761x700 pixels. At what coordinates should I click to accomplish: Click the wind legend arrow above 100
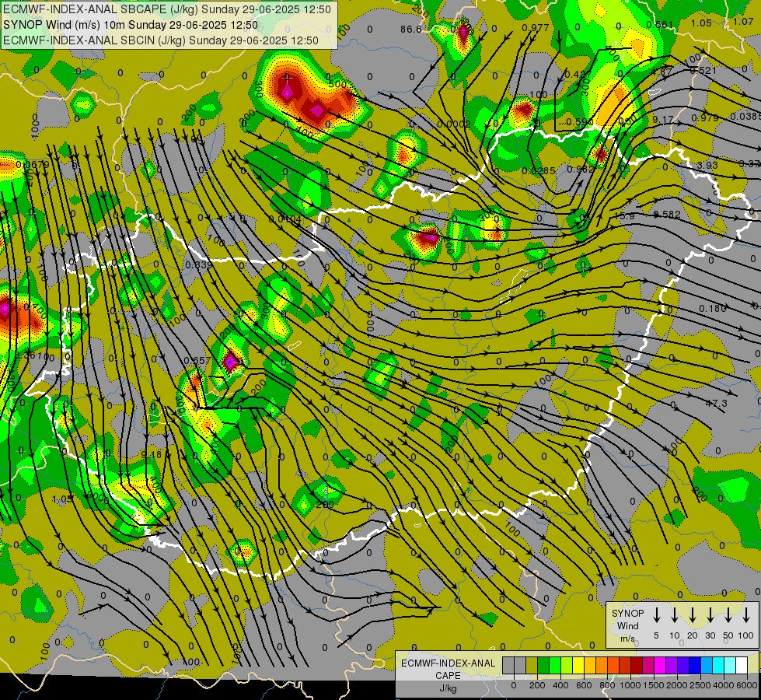point(746,615)
